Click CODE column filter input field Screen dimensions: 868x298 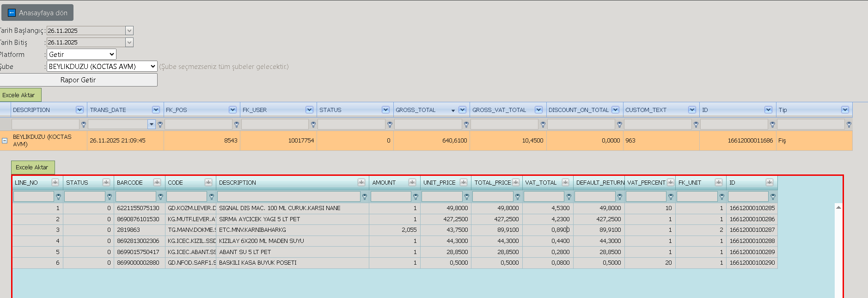tap(187, 197)
